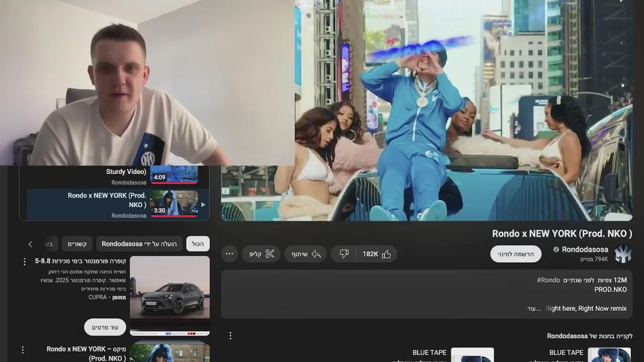
Task: Click the dislike thumbs-down icon
Action: [x=344, y=254]
